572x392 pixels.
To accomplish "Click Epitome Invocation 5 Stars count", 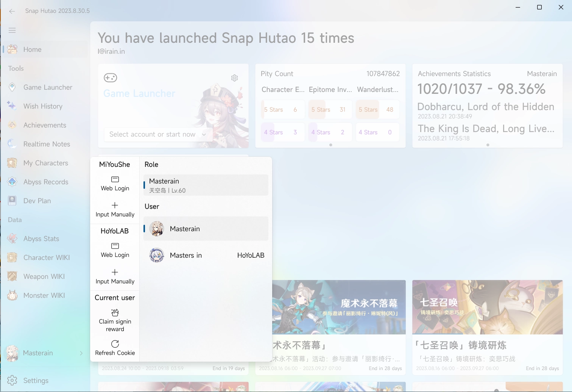I will point(343,110).
